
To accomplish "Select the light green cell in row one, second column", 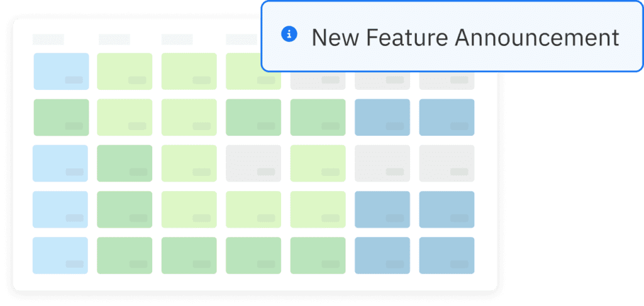I will [125, 71].
